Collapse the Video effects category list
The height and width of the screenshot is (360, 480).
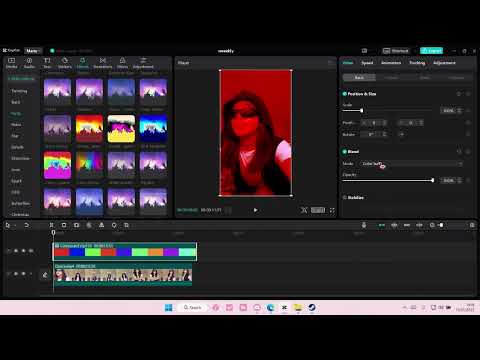21,79
